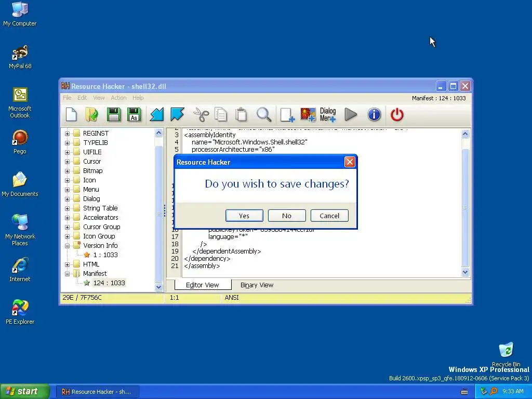The height and width of the screenshot is (399, 532).
Task: Open My Documents desktop icon
Action: pos(20,184)
